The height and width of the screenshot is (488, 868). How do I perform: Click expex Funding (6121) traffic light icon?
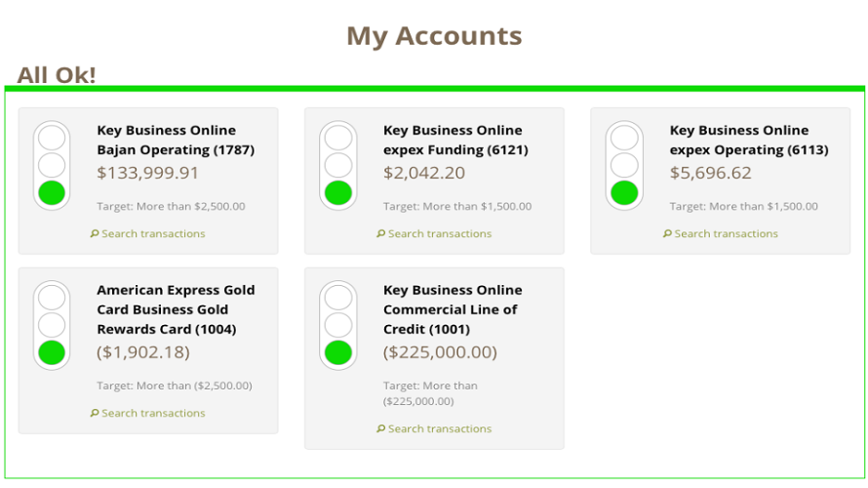click(338, 165)
